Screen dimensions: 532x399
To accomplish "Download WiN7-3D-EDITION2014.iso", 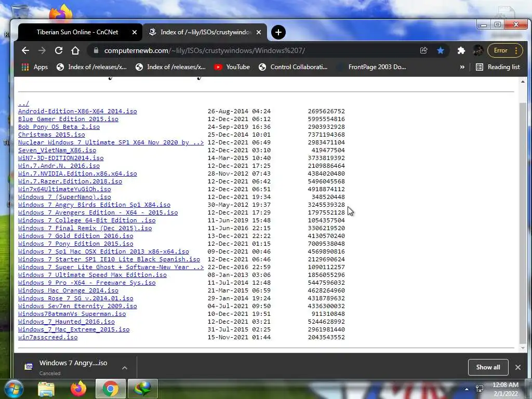I will click(x=61, y=158).
